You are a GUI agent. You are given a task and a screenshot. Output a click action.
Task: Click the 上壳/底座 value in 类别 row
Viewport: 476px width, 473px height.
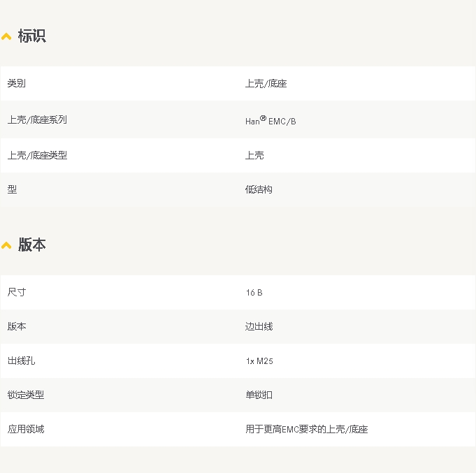coord(266,84)
